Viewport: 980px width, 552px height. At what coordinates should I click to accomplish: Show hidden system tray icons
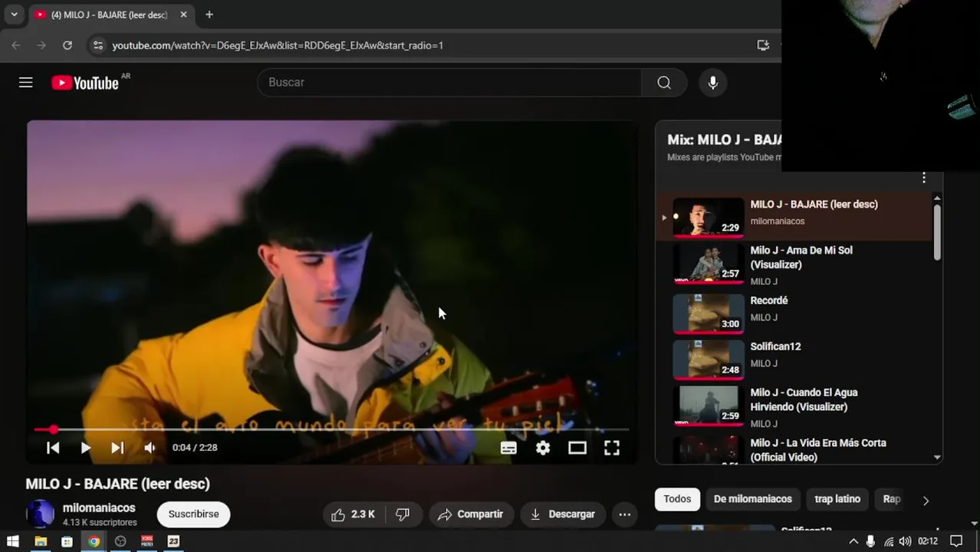point(853,541)
